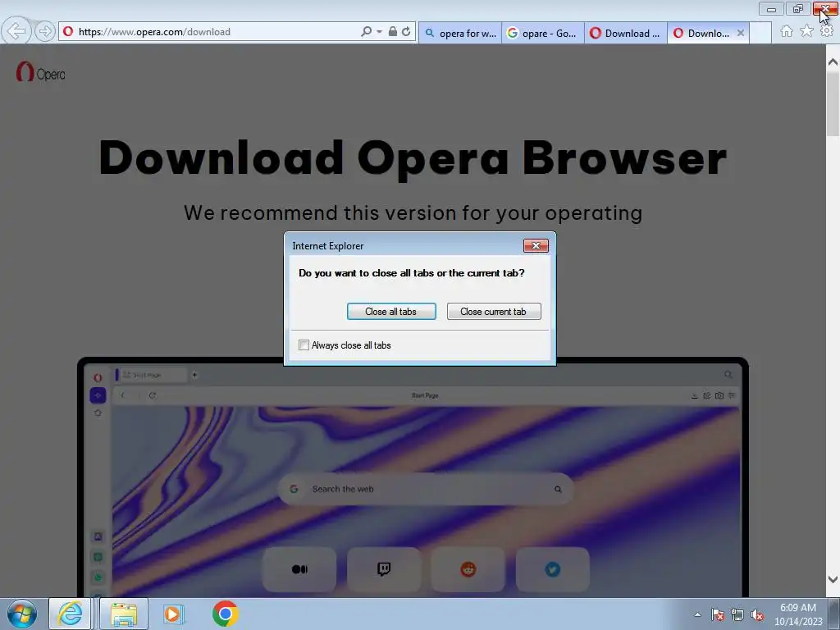Click the security lock icon
Image resolution: width=840 pixels, height=630 pixels.
pyautogui.click(x=393, y=32)
